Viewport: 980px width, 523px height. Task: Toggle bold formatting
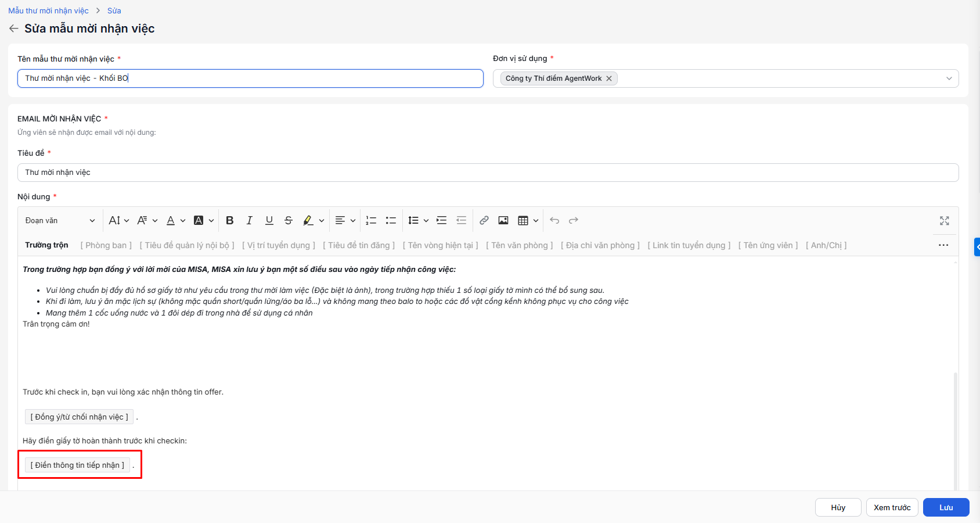pyautogui.click(x=230, y=220)
